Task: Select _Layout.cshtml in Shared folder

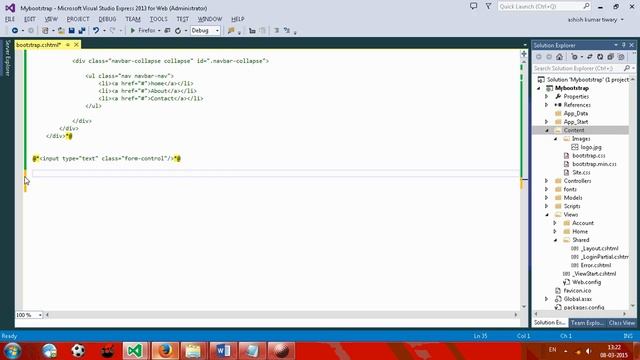Action: (599, 248)
